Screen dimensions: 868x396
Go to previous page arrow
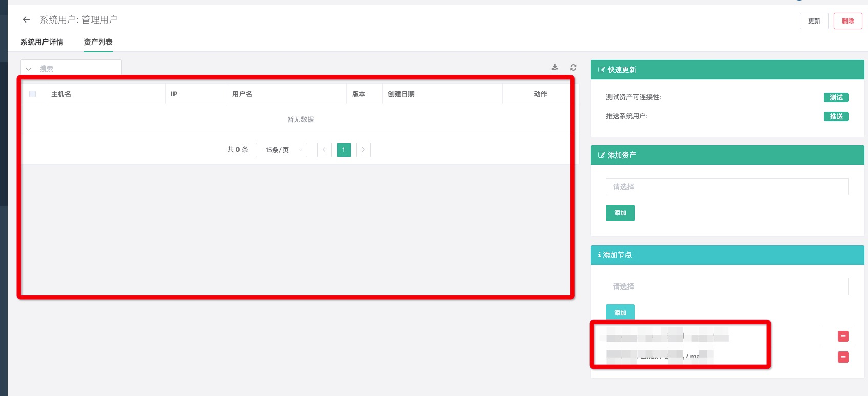tap(324, 150)
